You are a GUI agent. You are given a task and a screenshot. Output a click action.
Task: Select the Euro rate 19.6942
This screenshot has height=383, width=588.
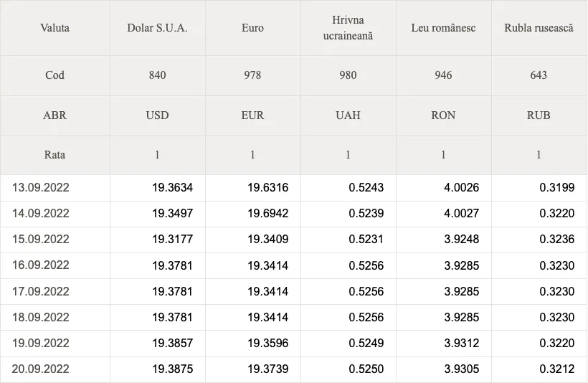point(267,213)
